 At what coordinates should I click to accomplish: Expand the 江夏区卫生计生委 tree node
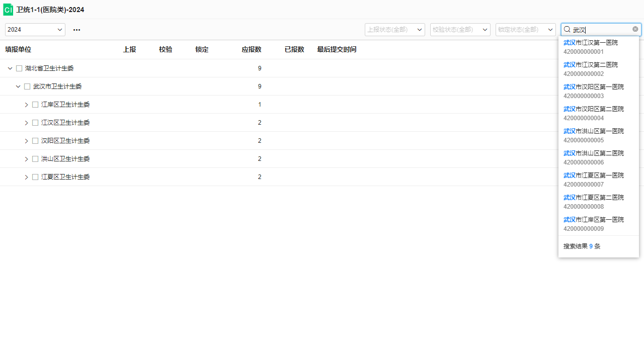27,177
